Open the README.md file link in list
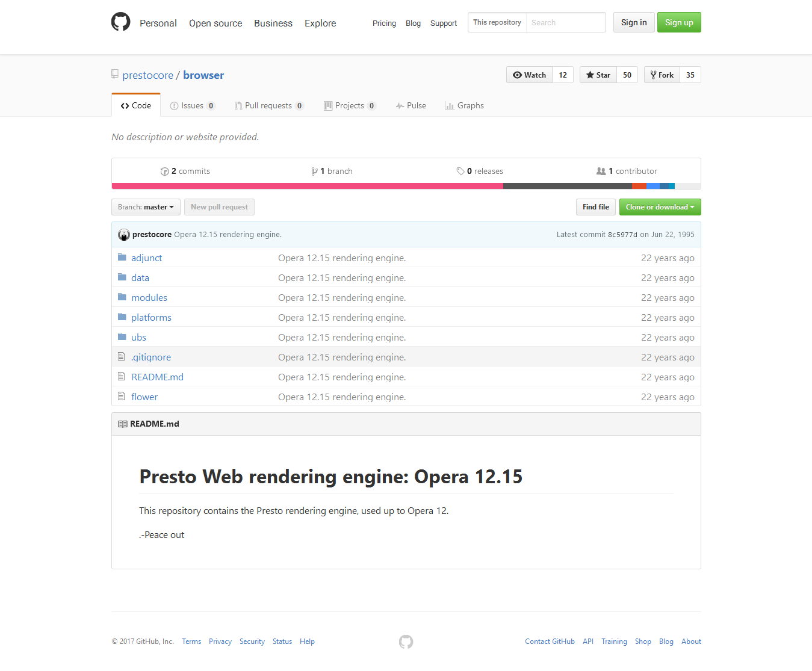 157,377
